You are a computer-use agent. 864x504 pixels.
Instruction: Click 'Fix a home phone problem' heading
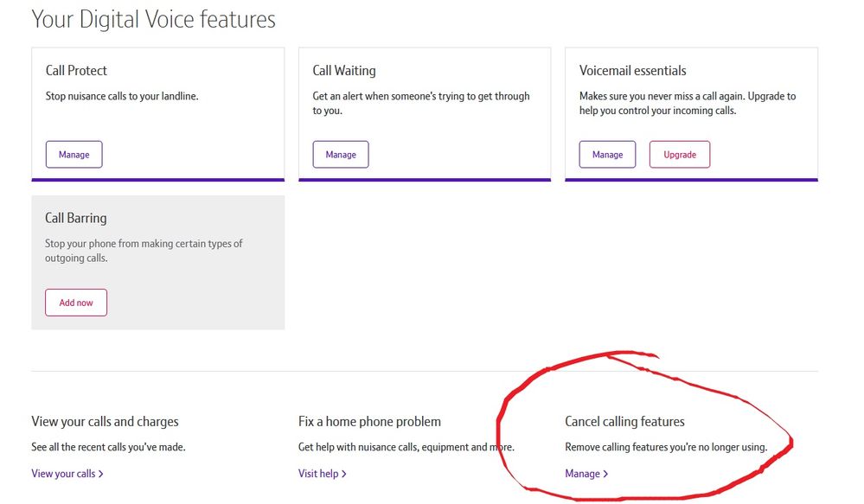369,422
